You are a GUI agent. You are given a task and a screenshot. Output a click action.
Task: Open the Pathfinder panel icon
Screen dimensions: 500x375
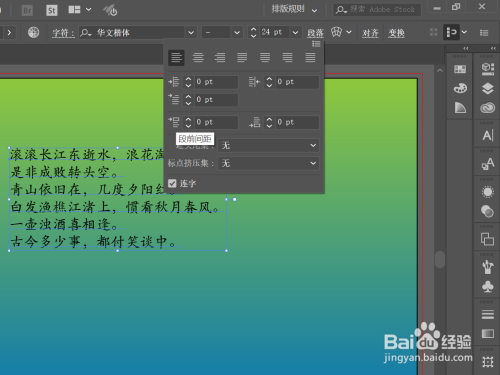488,239
